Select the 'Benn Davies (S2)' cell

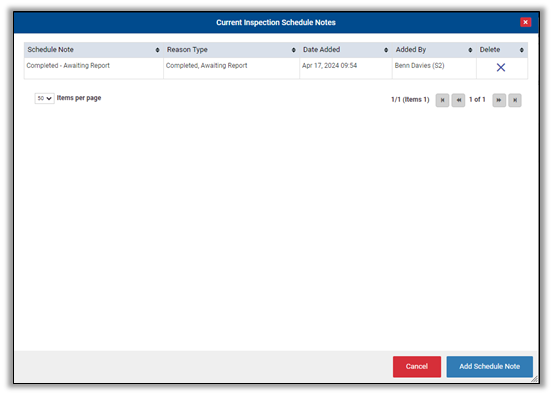pos(434,68)
